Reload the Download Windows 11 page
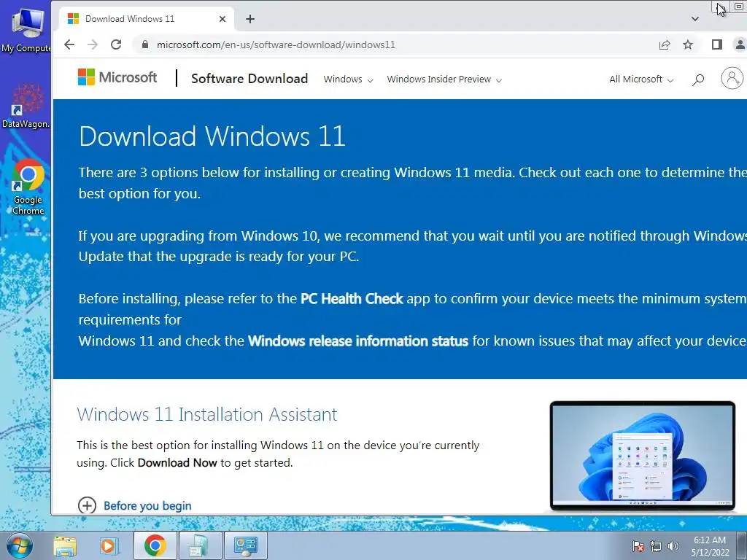747x560 pixels. click(116, 44)
